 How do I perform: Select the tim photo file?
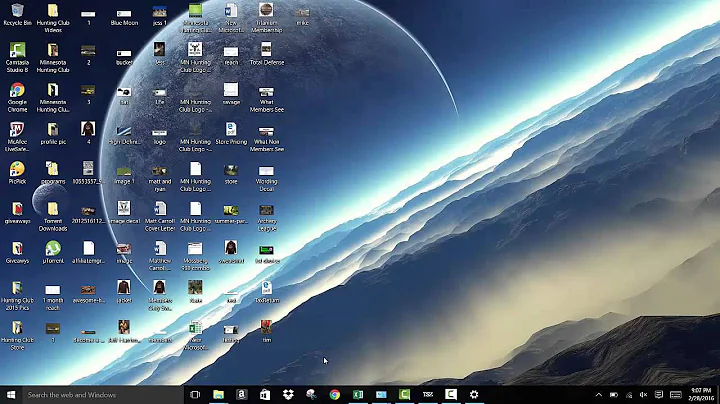point(266,331)
